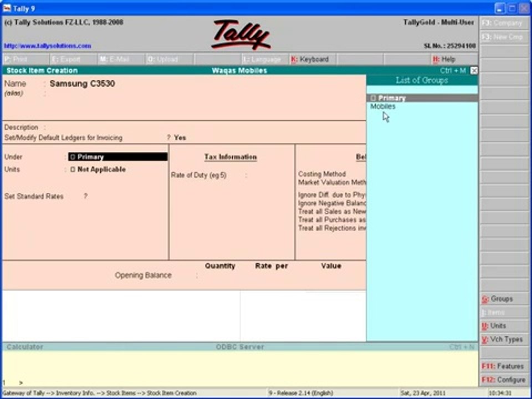Click the Costing Method label
This screenshot has width=532, height=399.
322,174
